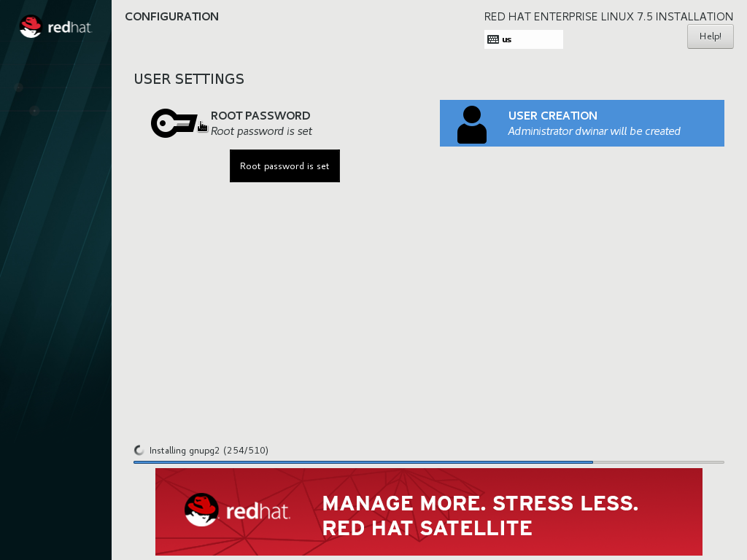Open the ROOT PASSWORD label
This screenshot has height=560, width=747.
pos(260,116)
